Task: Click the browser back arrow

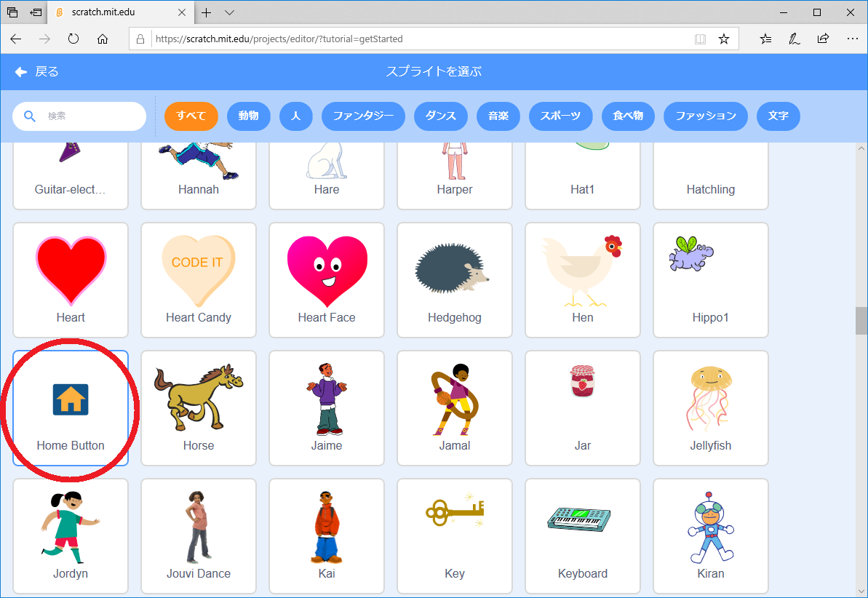Action: (x=16, y=39)
